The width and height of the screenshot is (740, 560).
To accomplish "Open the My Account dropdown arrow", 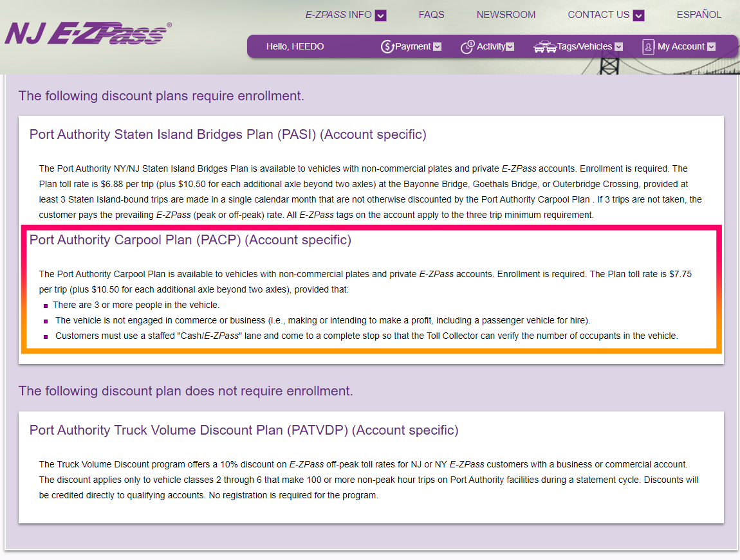I will point(711,47).
